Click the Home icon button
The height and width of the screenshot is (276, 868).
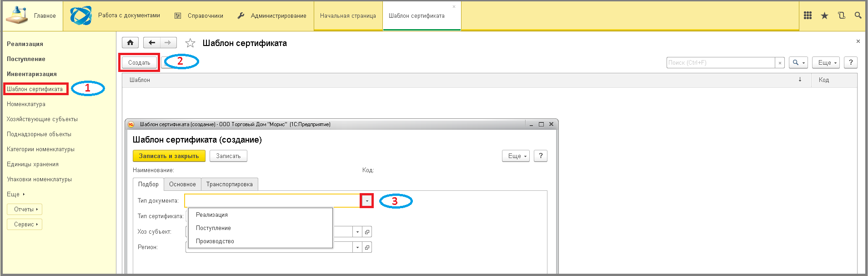point(130,43)
